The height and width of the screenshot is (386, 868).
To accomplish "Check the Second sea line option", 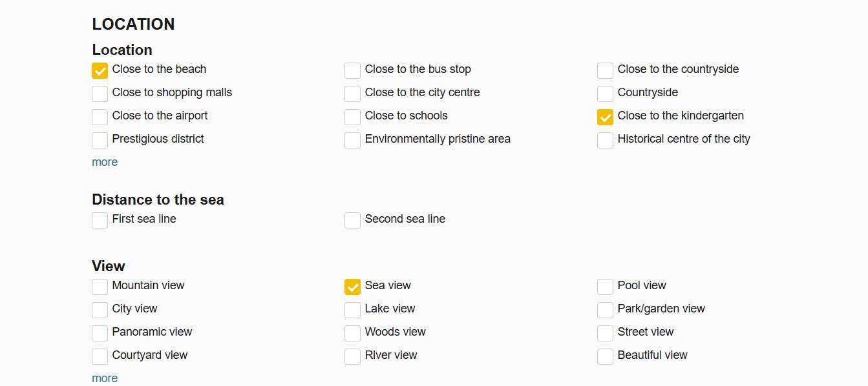I will [x=352, y=220].
